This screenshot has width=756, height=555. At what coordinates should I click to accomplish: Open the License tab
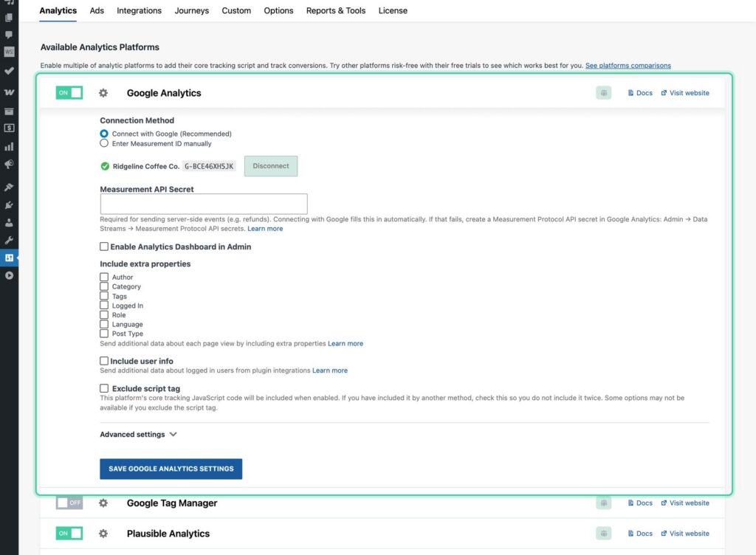pos(393,10)
